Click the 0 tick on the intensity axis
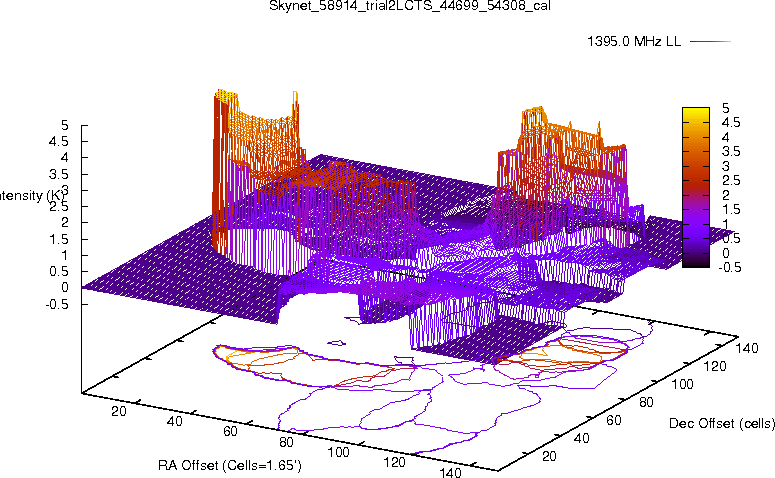 pos(65,288)
